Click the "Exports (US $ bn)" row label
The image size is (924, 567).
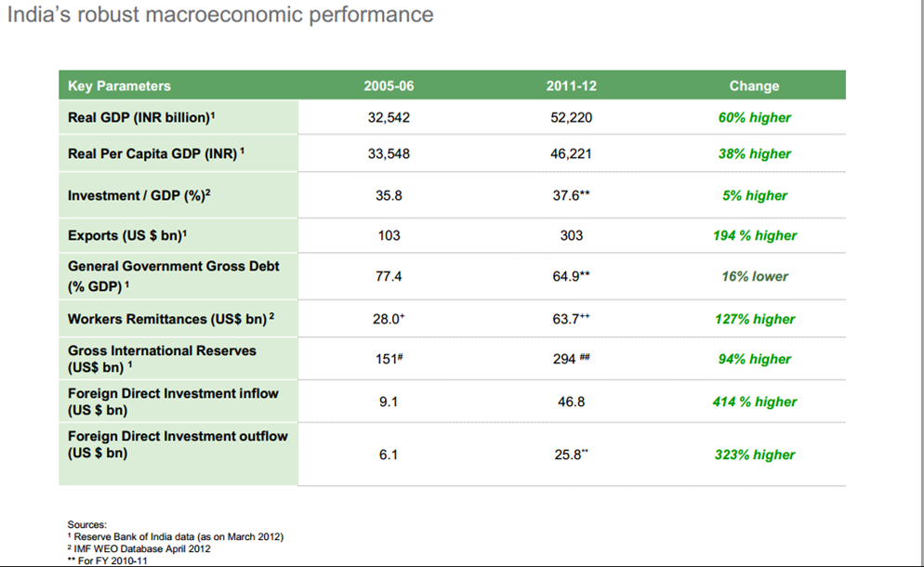(x=127, y=235)
